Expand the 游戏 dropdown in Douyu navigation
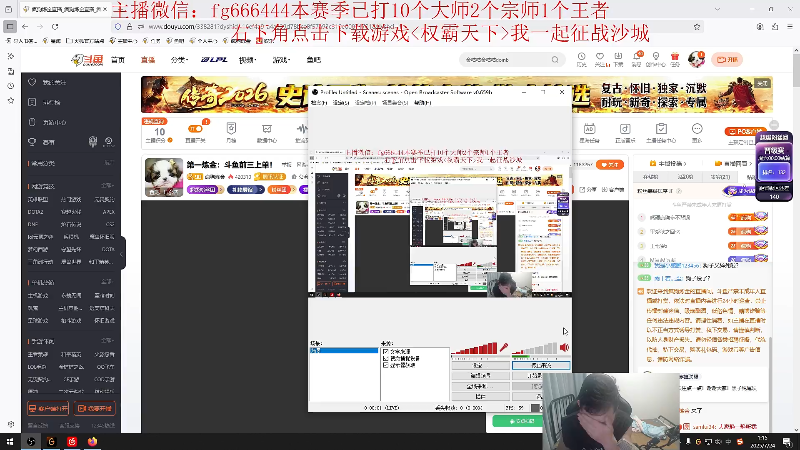This screenshot has width=800, height=450. click(x=281, y=60)
